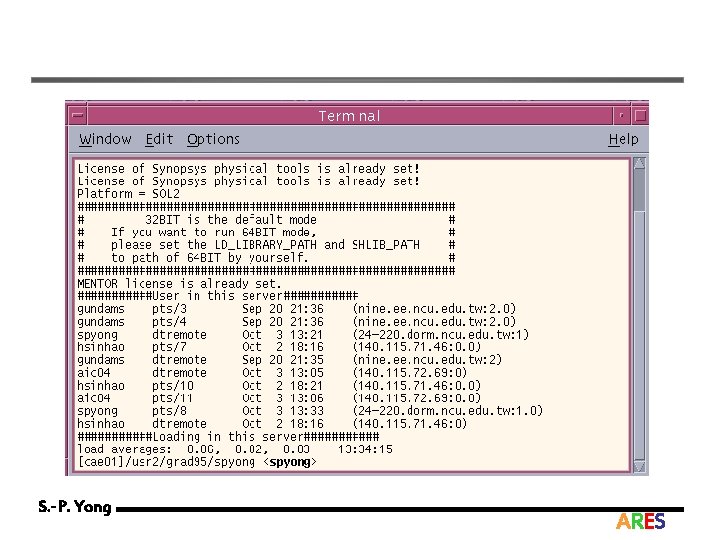The image size is (720, 540).
Task: Open the Help menu
Action: [623, 139]
